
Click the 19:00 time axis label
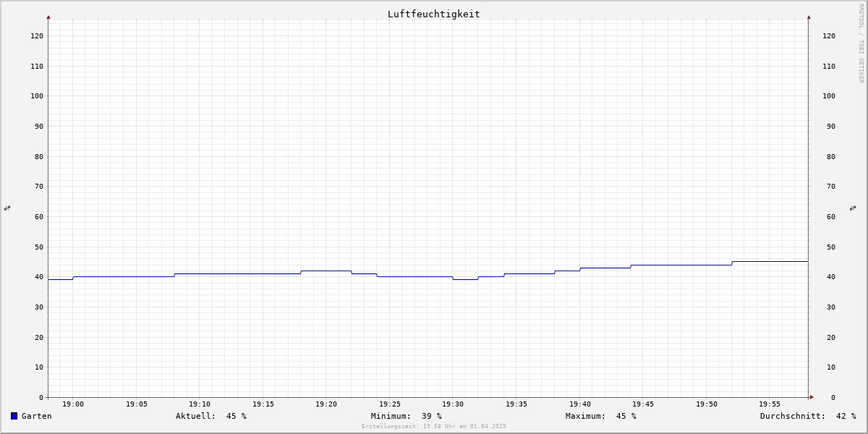[x=73, y=404]
